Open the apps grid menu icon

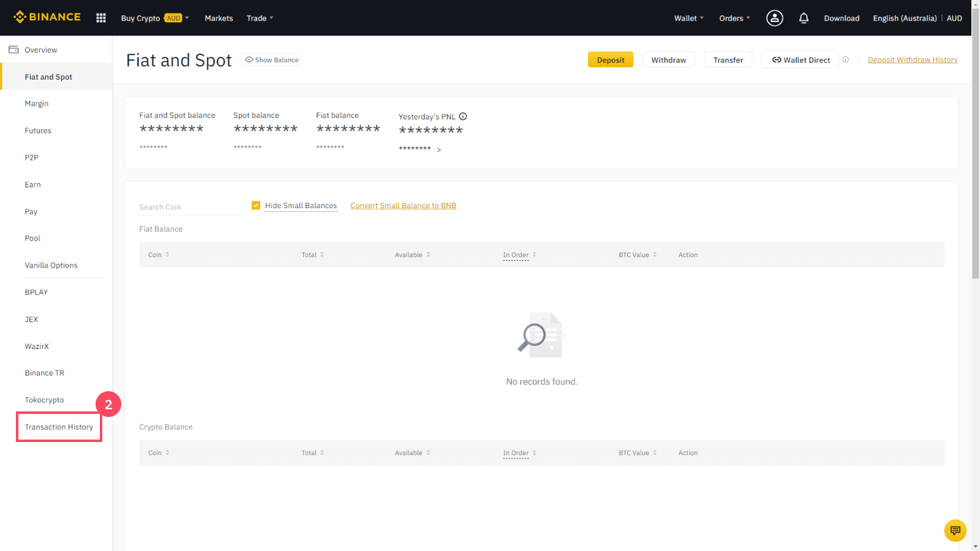pyautogui.click(x=101, y=18)
